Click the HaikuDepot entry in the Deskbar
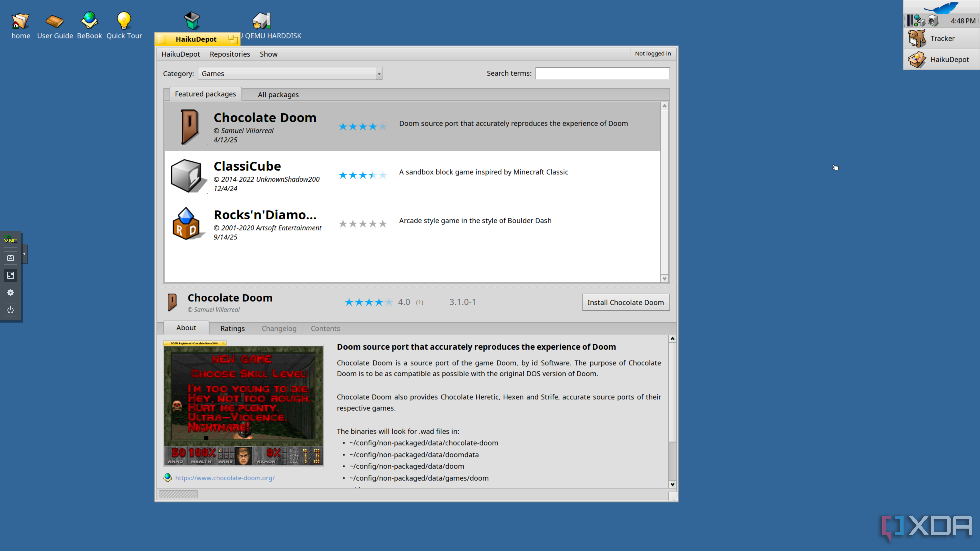This screenshot has height=551, width=980. 942,59
